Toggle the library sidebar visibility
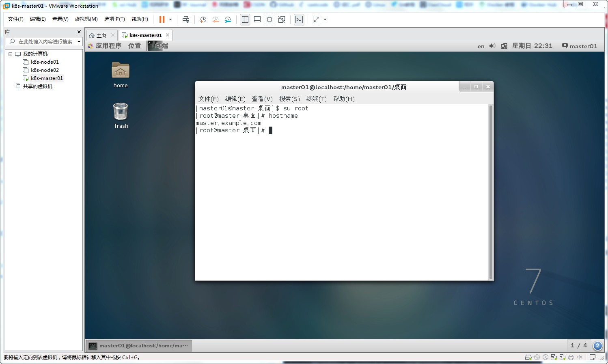The image size is (608, 364). (x=245, y=19)
